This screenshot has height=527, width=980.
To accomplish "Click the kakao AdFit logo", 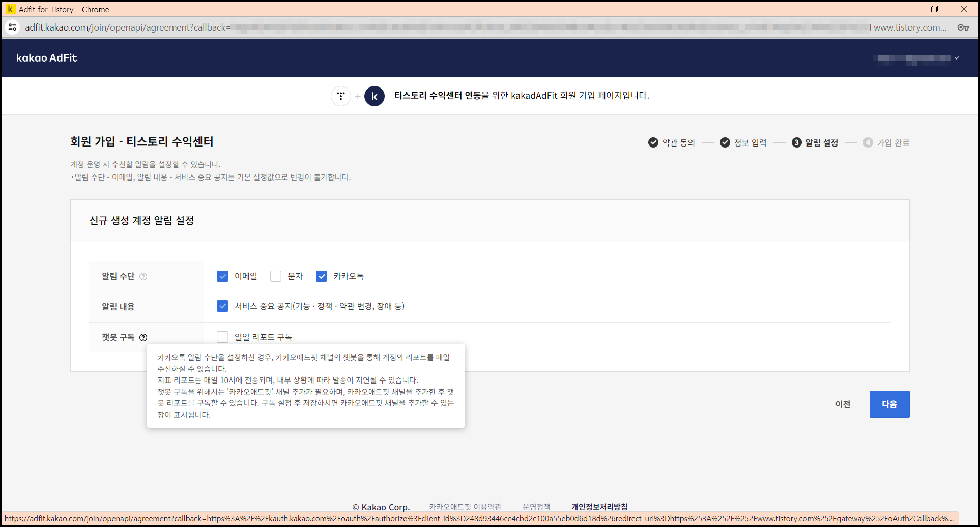I will 47,58.
